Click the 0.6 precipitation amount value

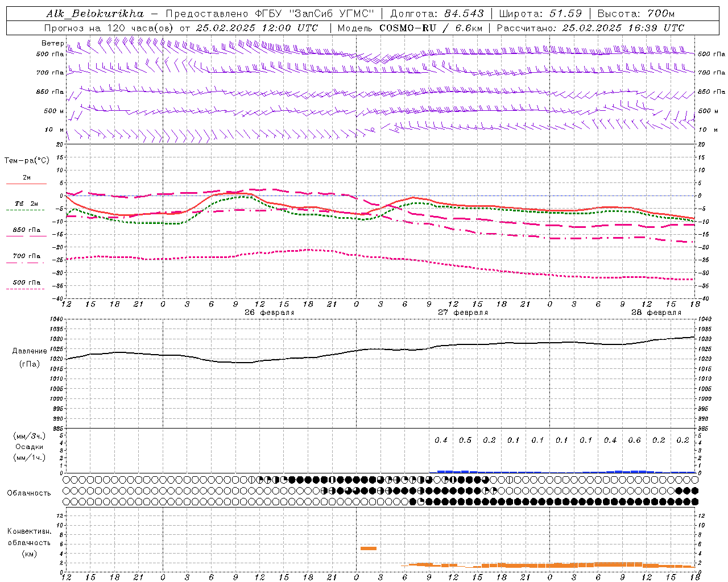coord(634,440)
